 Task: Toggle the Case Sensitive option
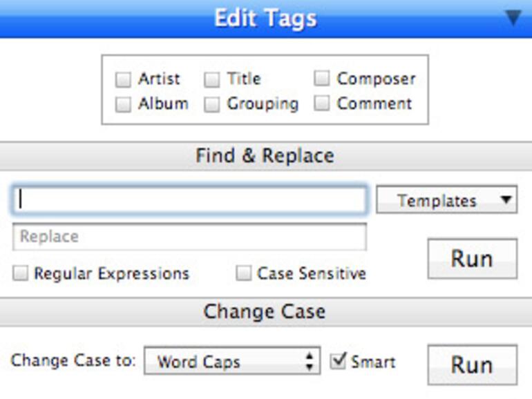point(244,274)
